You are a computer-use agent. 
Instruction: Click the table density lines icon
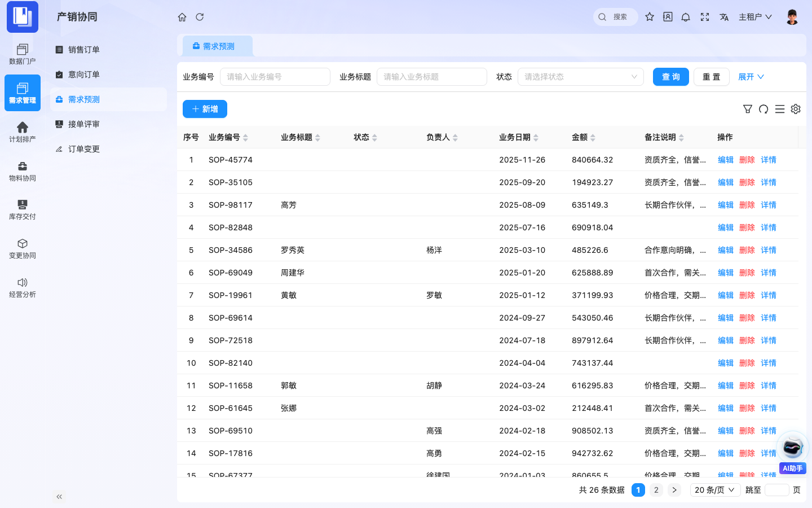click(780, 109)
